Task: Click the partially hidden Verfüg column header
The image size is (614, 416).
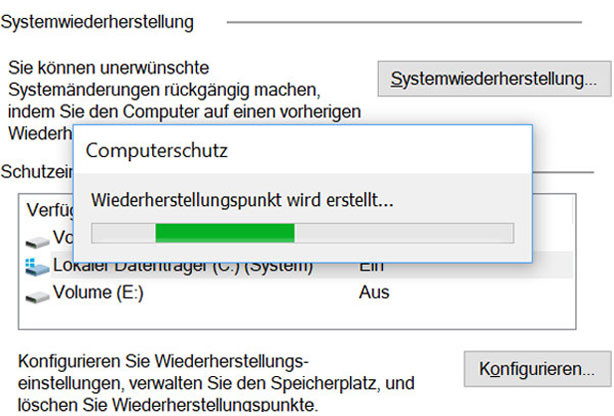Action: (x=50, y=210)
